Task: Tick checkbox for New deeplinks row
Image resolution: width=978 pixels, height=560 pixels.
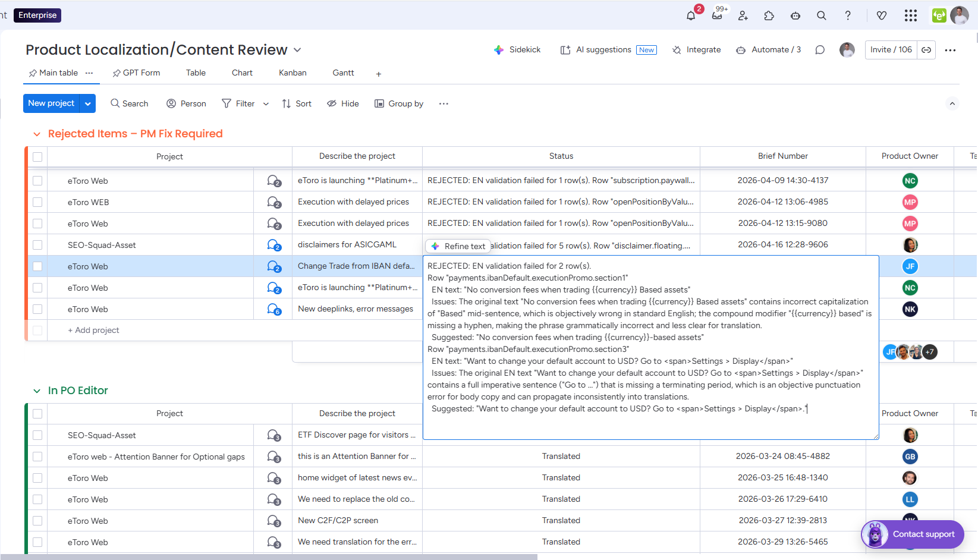Action: click(37, 309)
